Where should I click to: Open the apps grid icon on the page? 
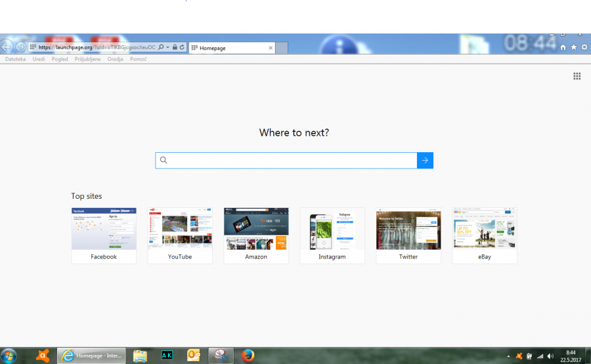coord(577,76)
